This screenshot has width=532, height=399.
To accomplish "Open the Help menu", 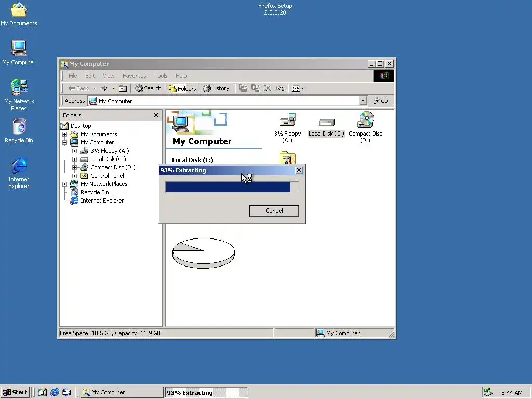I will tap(181, 76).
